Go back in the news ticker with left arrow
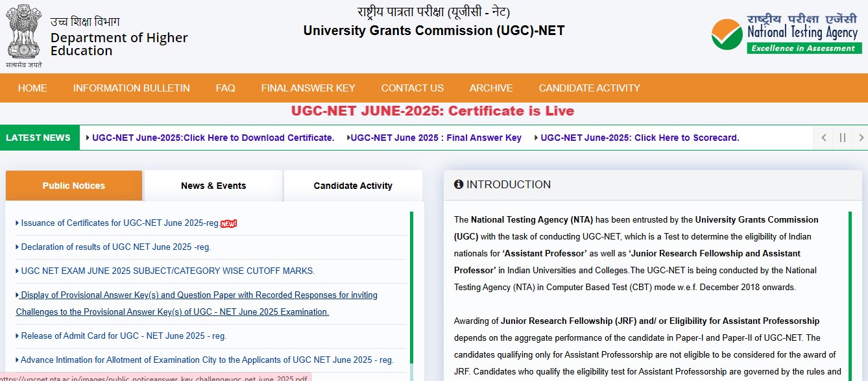The width and height of the screenshot is (868, 381). (x=823, y=138)
